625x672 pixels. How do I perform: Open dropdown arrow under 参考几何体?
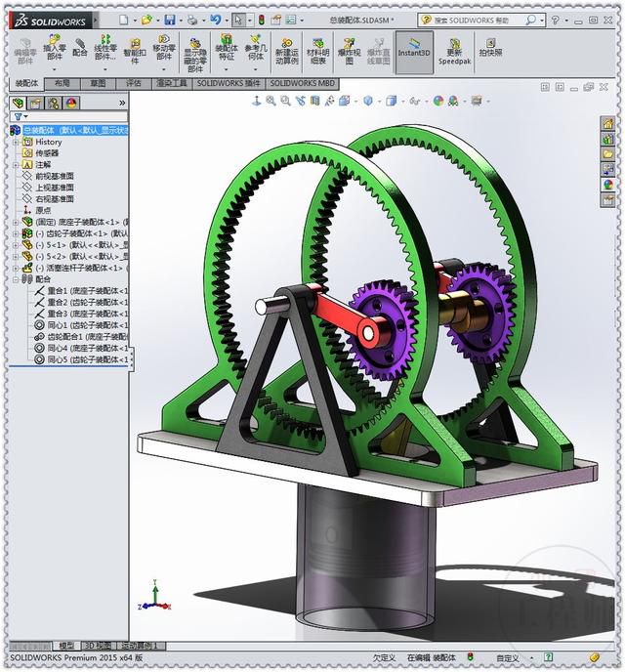coord(256,69)
